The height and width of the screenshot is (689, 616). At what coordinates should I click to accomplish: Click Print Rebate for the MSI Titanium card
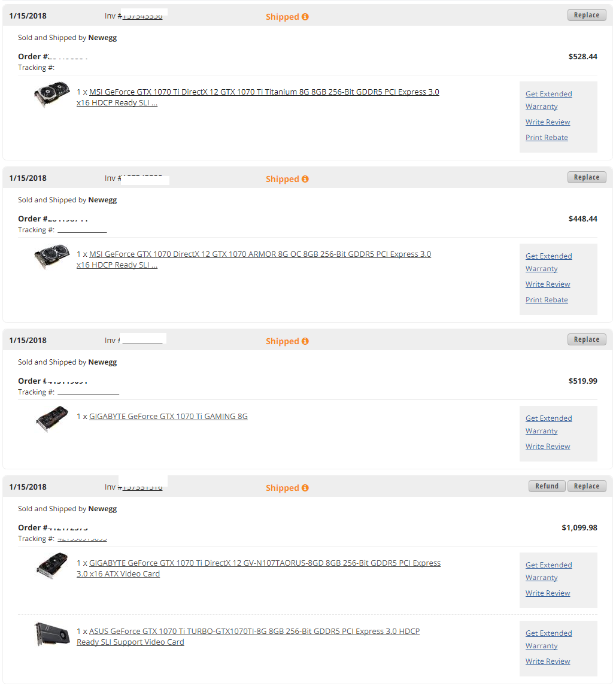(547, 138)
